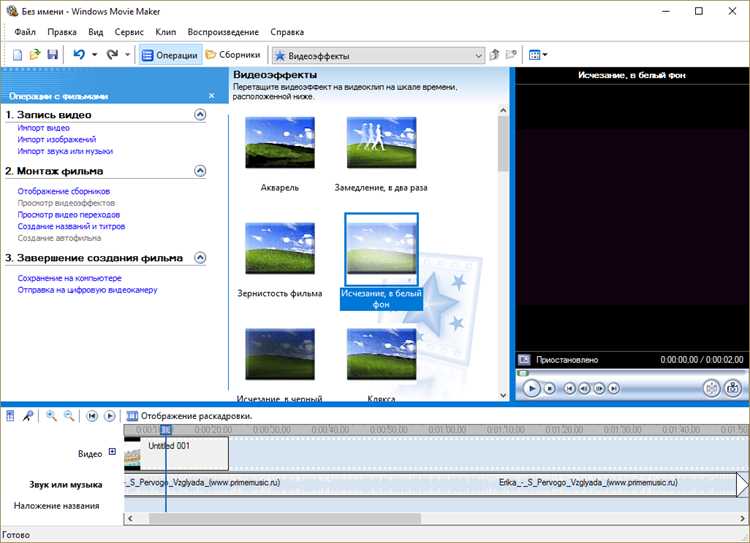Close the Операции с фильмами pane
Image resolution: width=750 pixels, height=543 pixels.
(211, 96)
